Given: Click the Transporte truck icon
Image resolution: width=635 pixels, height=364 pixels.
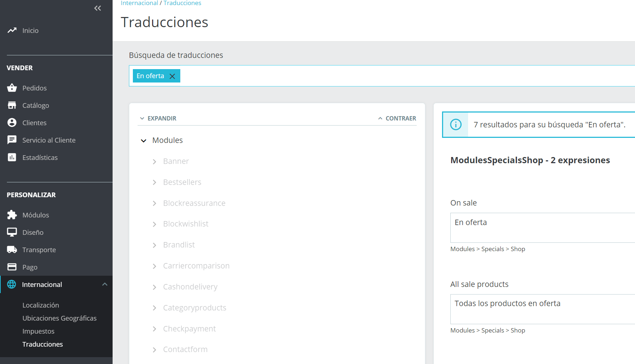Looking at the screenshot, I should 12,250.
